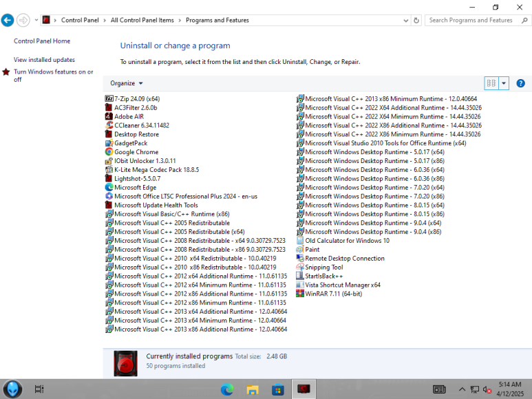The height and width of the screenshot is (399, 532).
Task: Select Visual C++ 2012 x86 Additional Runtime
Action: 196,294
